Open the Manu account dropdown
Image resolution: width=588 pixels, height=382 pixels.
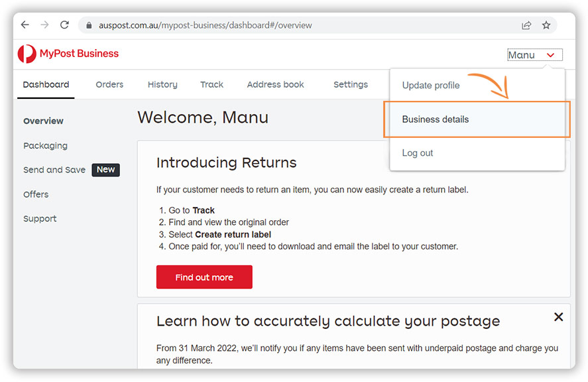coord(535,55)
